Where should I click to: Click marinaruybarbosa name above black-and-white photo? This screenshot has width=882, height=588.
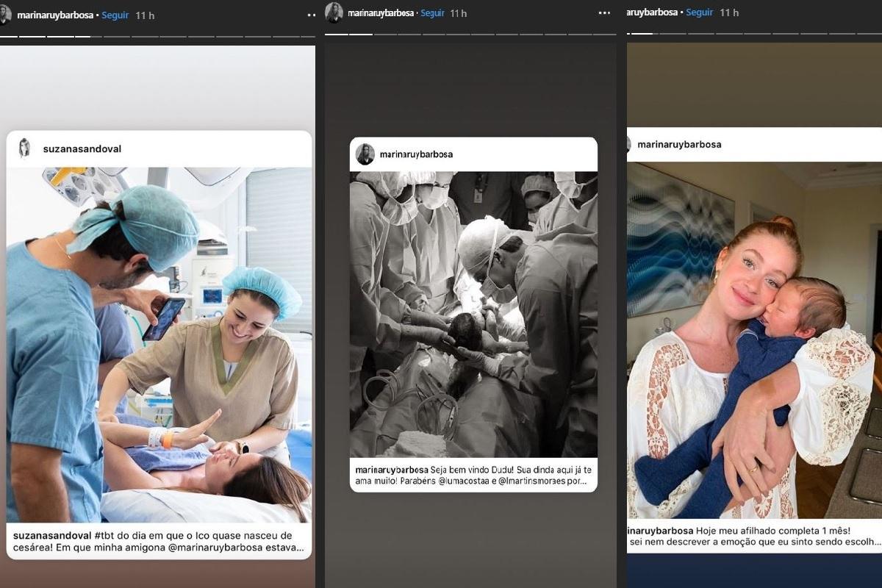click(416, 154)
